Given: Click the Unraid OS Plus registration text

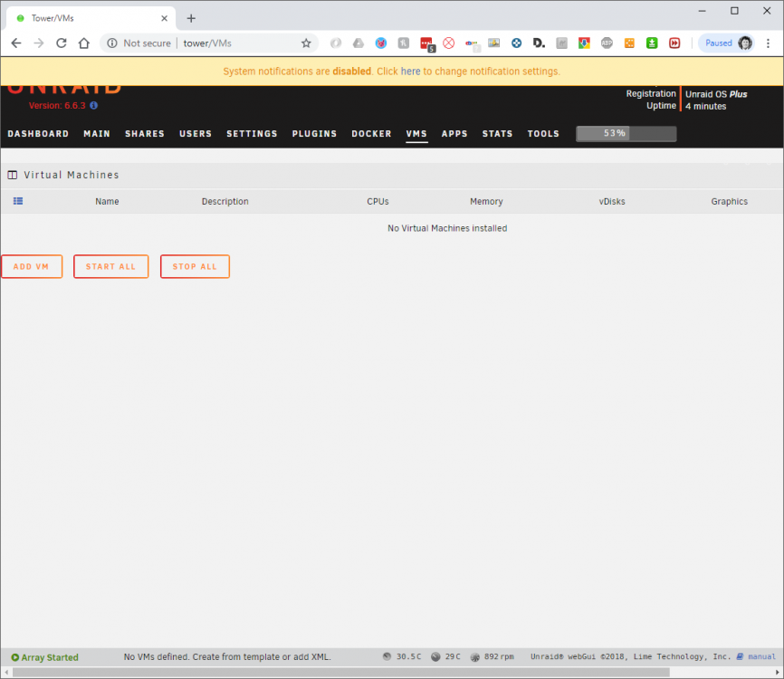Looking at the screenshot, I should [x=716, y=94].
